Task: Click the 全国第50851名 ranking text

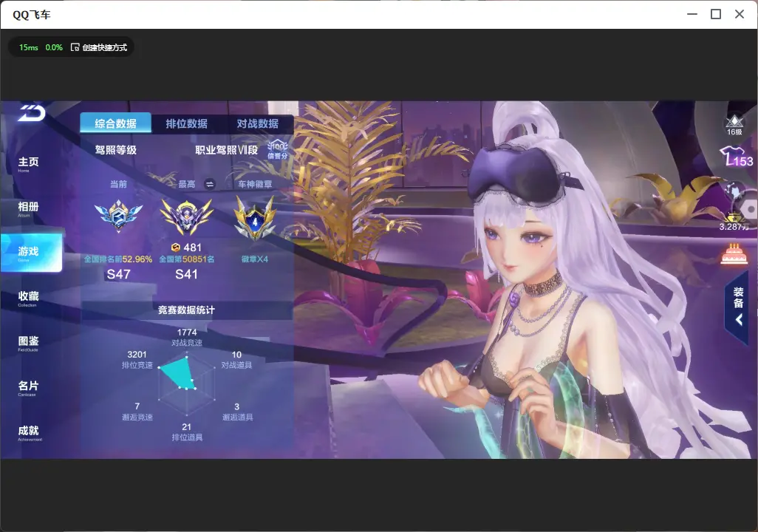Action: 187,259
